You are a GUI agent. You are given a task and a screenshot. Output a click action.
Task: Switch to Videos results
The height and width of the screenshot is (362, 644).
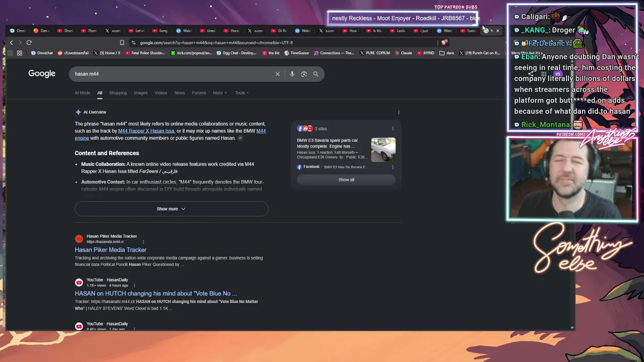[x=161, y=93]
